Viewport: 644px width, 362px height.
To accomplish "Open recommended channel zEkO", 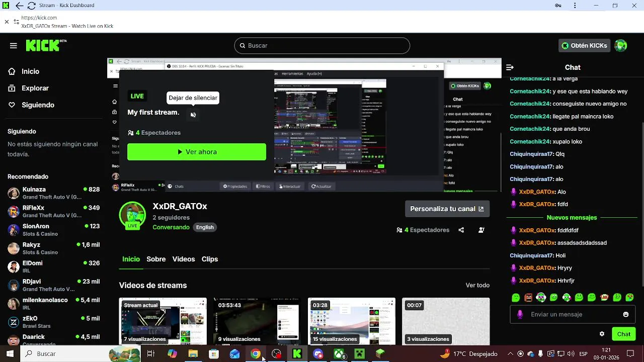I will [x=54, y=322].
